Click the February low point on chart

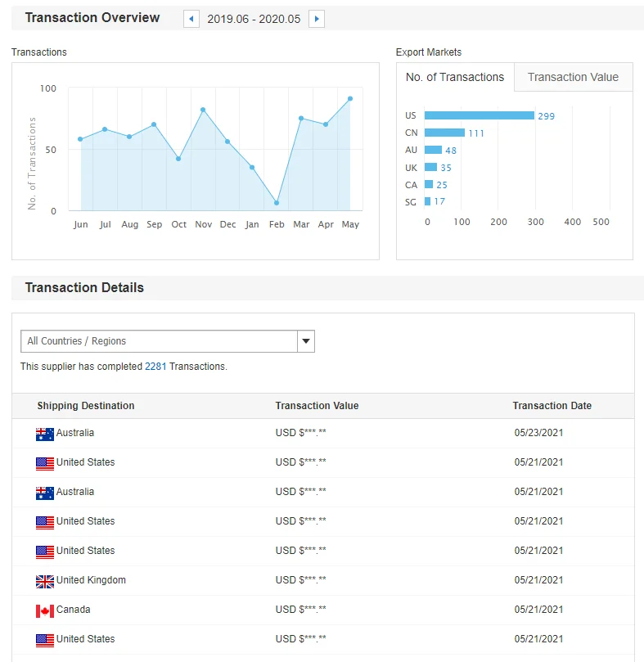[277, 202]
